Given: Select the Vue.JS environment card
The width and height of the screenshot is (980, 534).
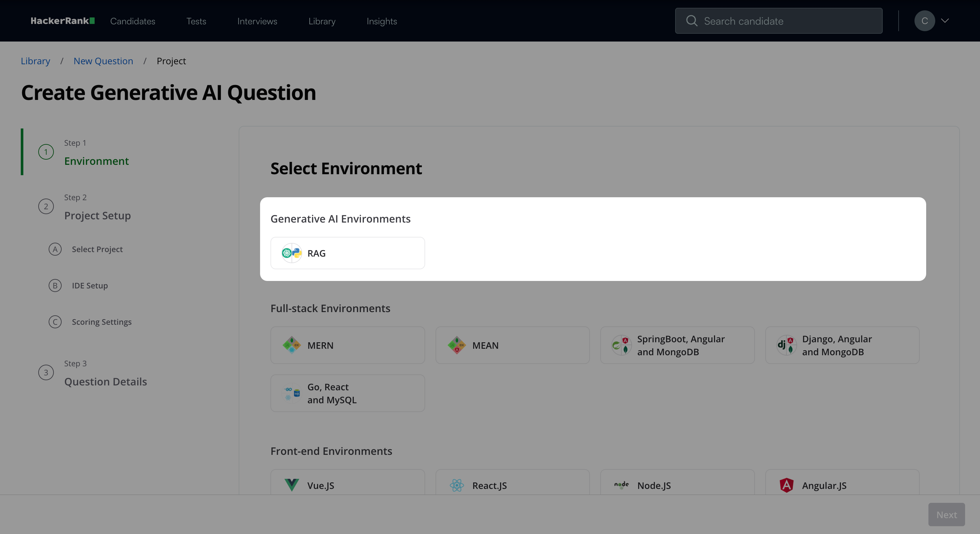Looking at the screenshot, I should click(x=348, y=482).
